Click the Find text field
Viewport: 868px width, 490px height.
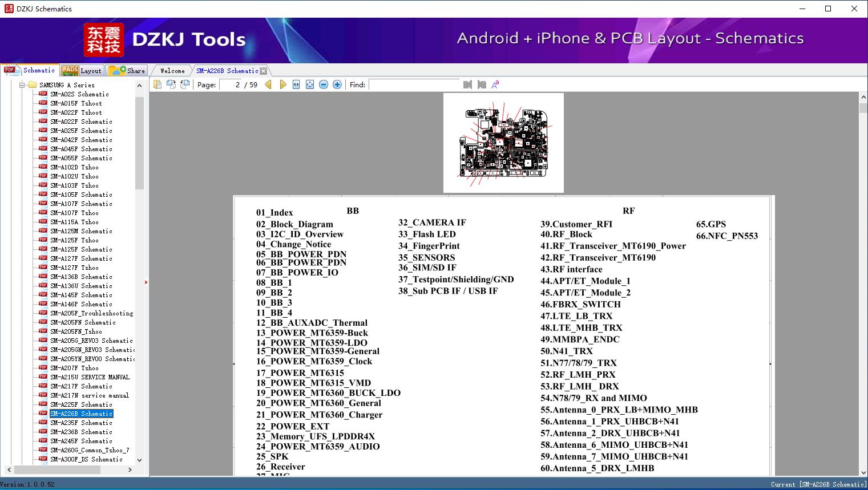click(x=414, y=84)
